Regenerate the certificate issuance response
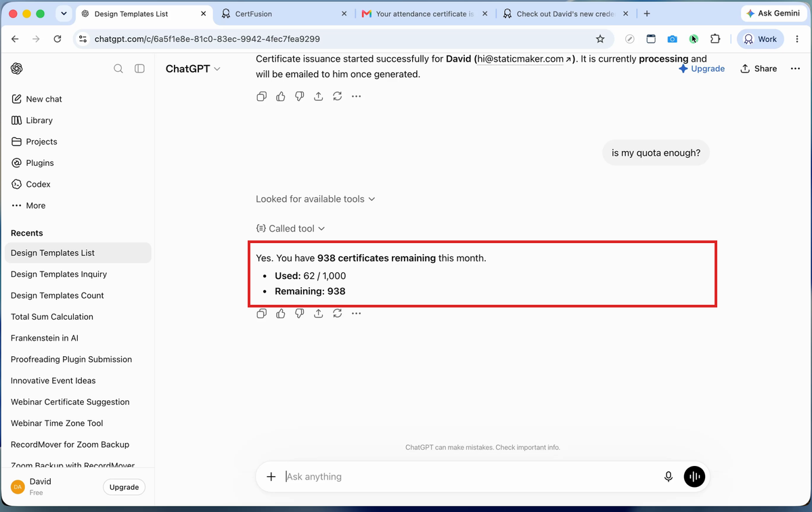This screenshot has width=812, height=512. coord(337,96)
